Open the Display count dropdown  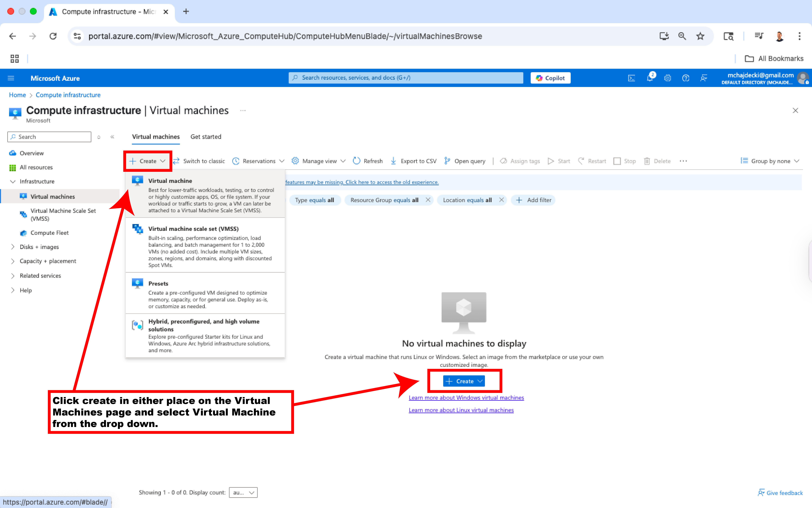(243, 493)
